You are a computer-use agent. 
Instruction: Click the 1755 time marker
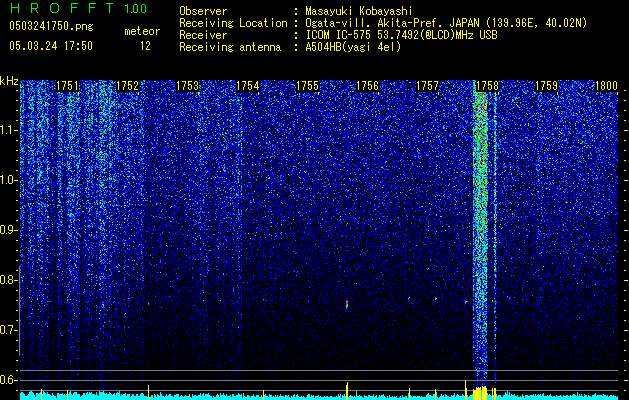pyautogui.click(x=307, y=86)
